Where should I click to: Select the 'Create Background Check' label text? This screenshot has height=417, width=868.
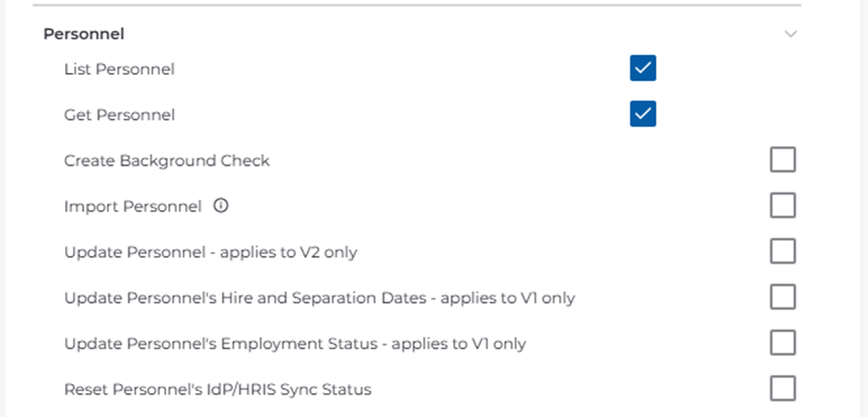click(166, 161)
